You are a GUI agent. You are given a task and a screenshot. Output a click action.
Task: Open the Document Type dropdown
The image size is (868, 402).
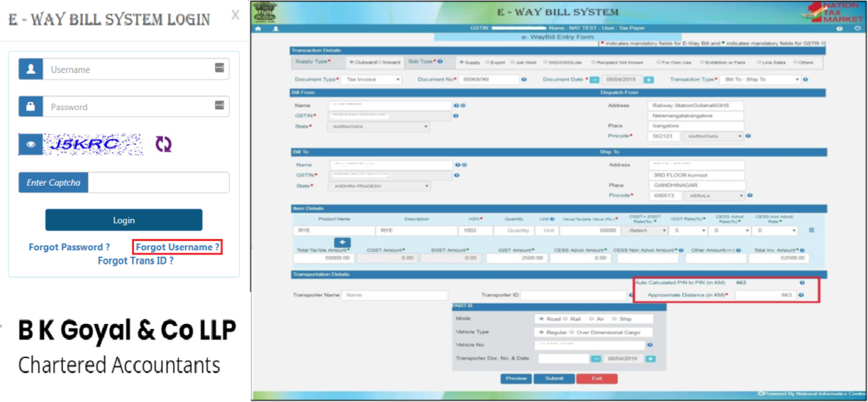(x=371, y=80)
